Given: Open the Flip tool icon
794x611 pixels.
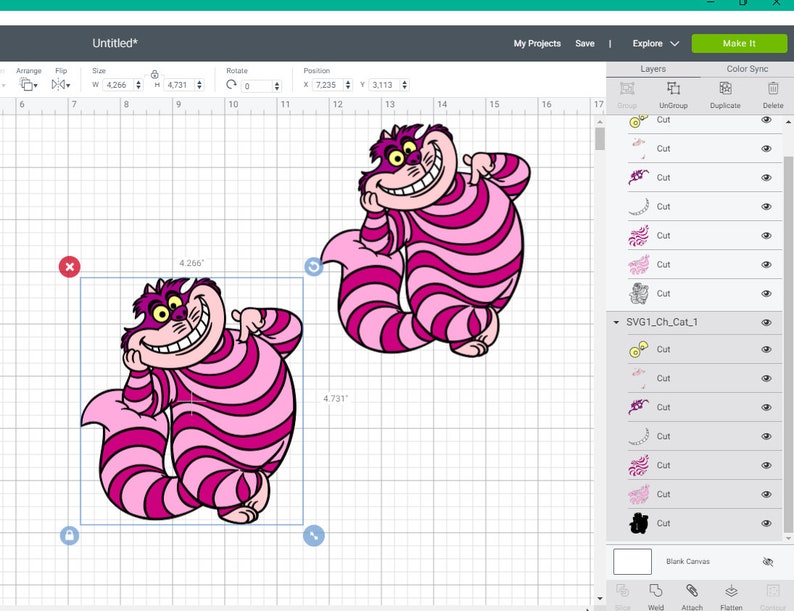Looking at the screenshot, I should point(60,85).
